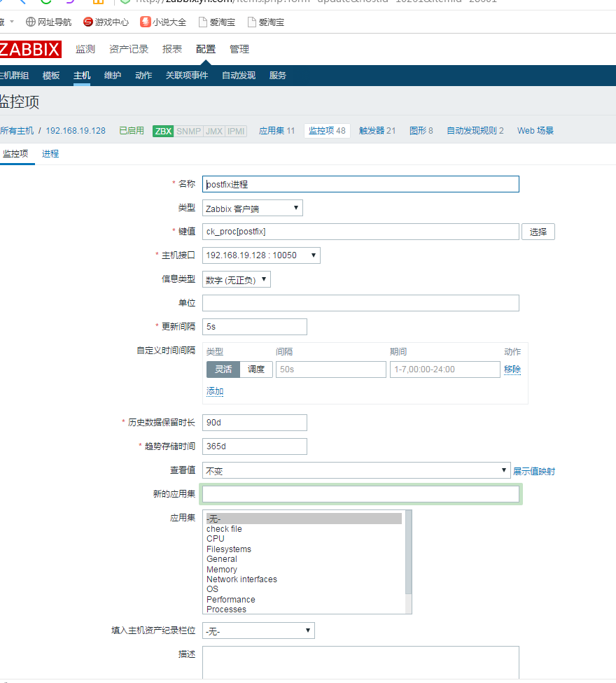Click the IPMI availability badge
The image size is (616, 683).
point(236,131)
